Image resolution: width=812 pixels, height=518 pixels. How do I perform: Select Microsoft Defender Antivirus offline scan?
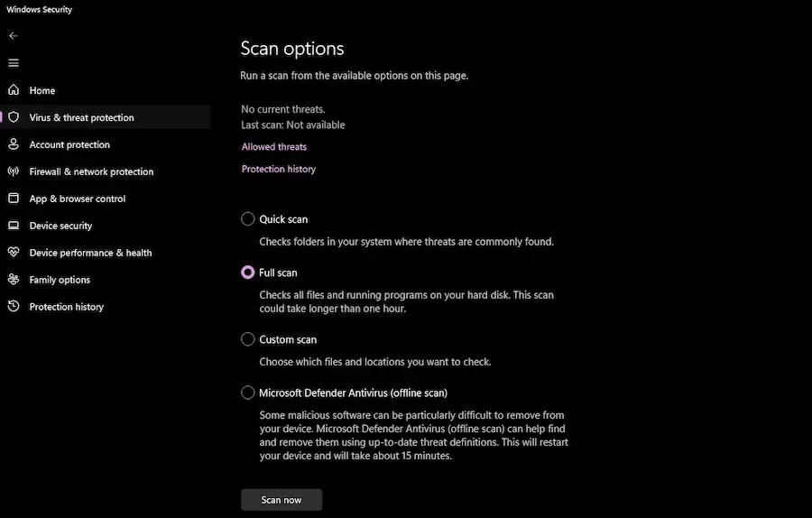coord(248,393)
